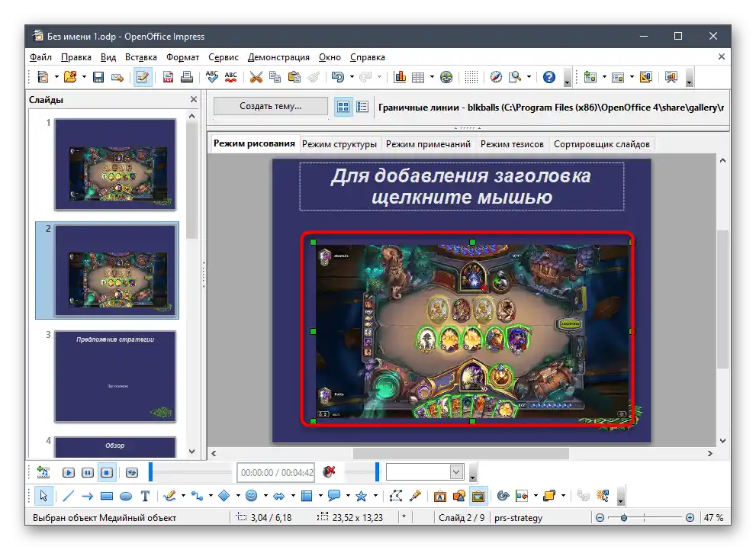Click the Save document icon
This screenshot has width=756, height=550.
tap(98, 77)
